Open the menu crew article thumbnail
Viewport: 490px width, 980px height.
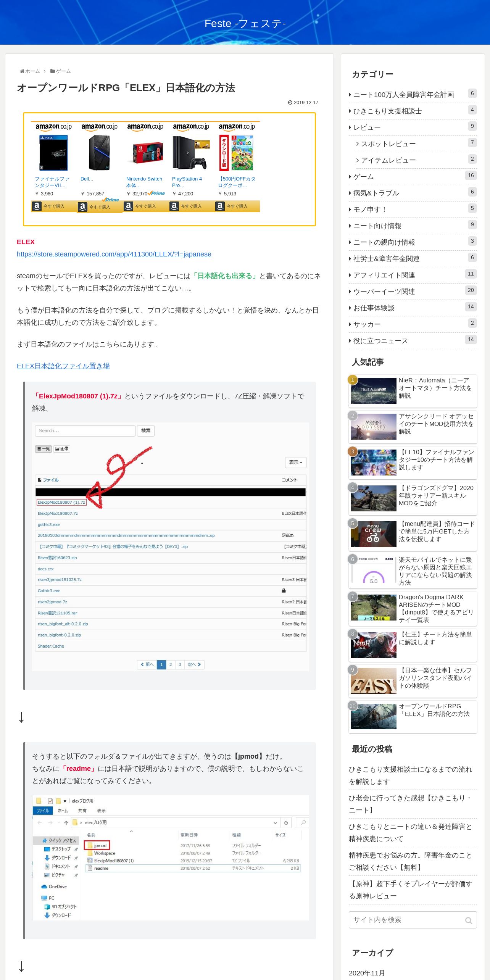coord(374,534)
